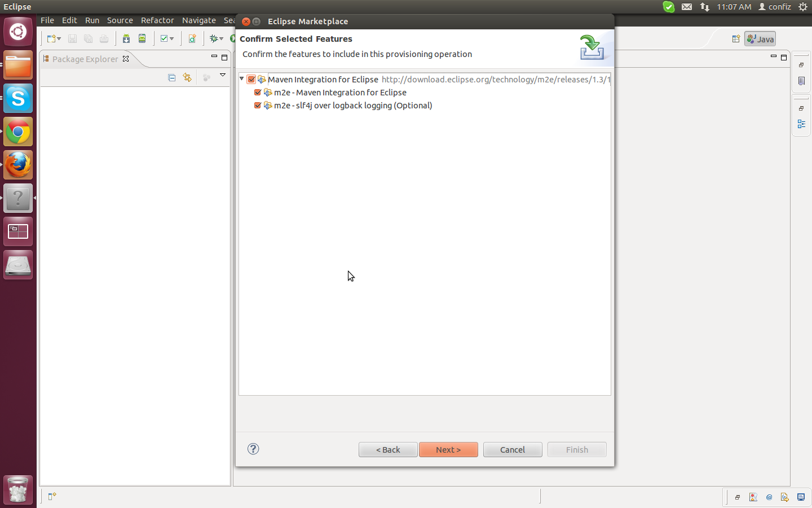
Task: Select the 'Maven Integration for Eclipse' row label
Action: click(x=323, y=80)
